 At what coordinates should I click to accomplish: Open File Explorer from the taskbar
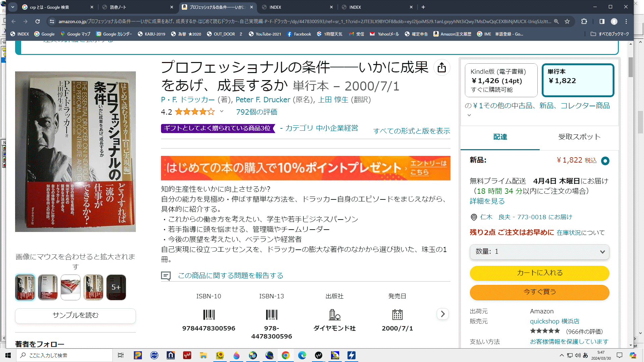click(x=203, y=355)
